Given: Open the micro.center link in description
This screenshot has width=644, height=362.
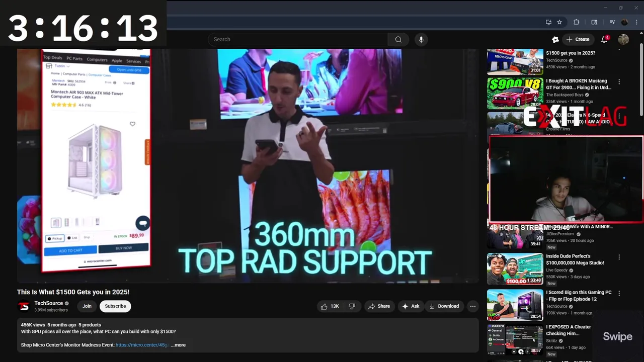Looking at the screenshot, I should [x=142, y=345].
